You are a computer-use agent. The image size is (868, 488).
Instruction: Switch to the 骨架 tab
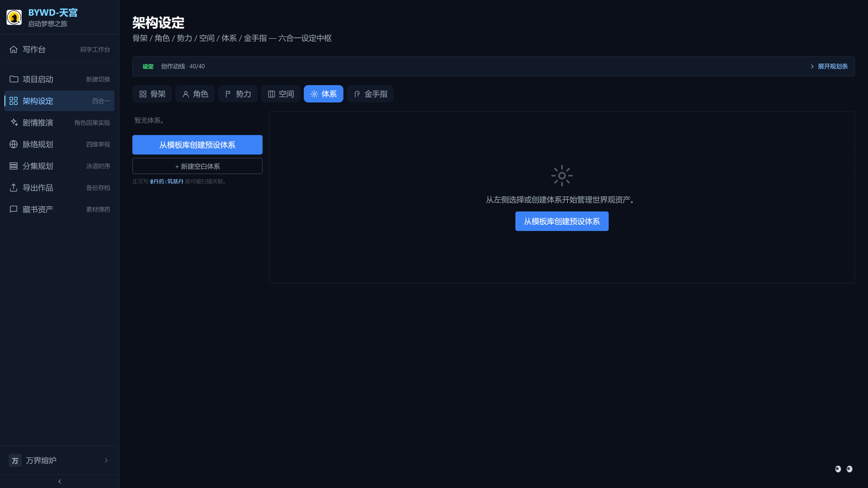tap(152, 94)
